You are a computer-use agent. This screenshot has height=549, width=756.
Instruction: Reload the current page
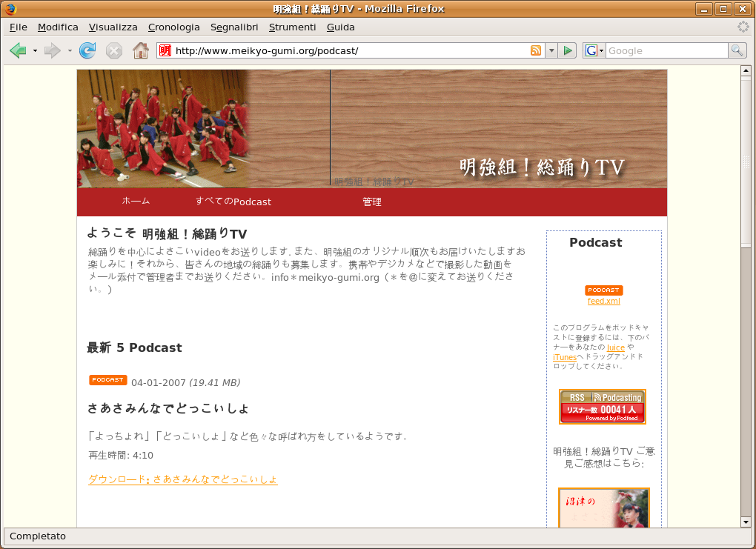(x=87, y=50)
